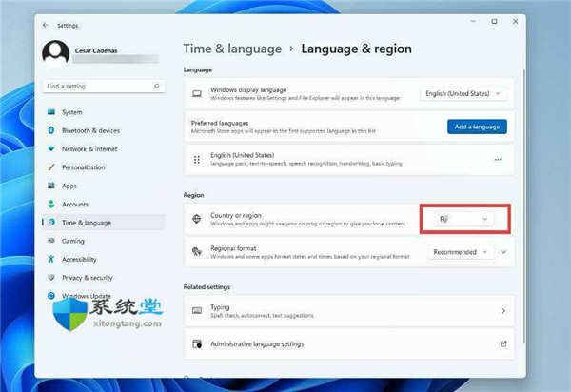571x392 pixels.
Task: Click Time & language breadcrumb link
Action: click(x=232, y=49)
